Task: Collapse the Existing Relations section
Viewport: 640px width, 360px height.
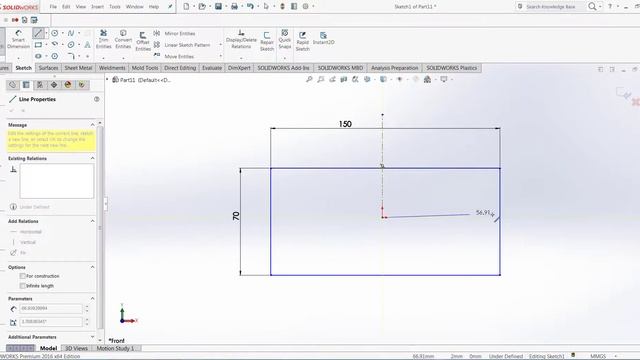Action: click(93, 158)
